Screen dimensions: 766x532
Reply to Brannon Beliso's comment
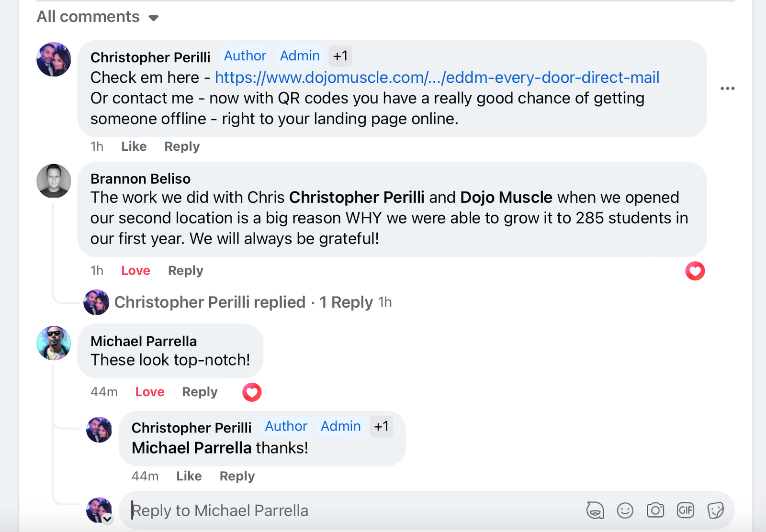[185, 271]
